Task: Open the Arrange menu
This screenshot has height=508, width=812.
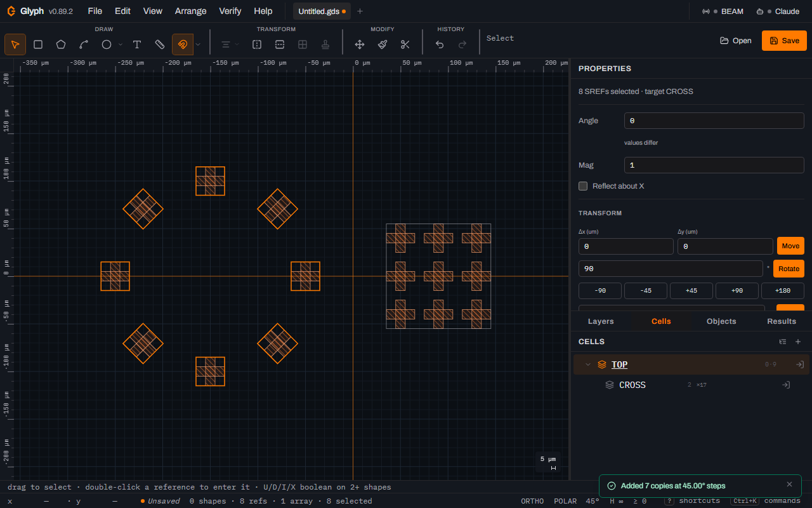Action: [x=190, y=11]
